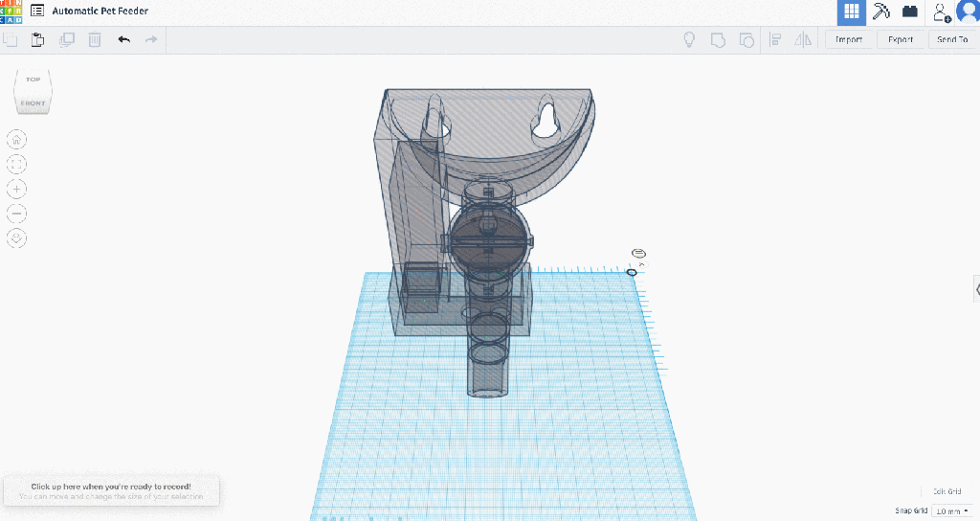Delete selection with the trash icon
The image size is (980, 521).
click(x=95, y=39)
